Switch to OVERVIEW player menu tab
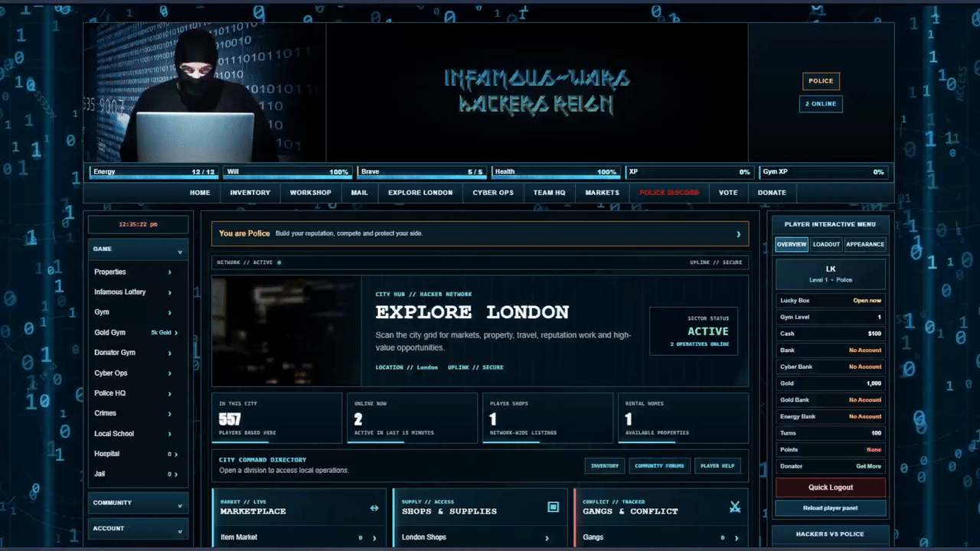The height and width of the screenshot is (551, 980). (792, 244)
